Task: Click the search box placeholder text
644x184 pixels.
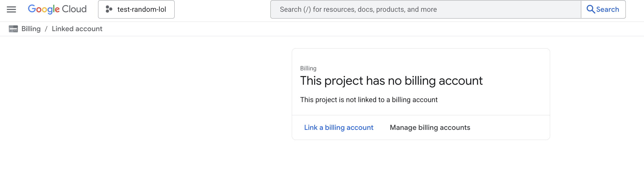Action: [358, 9]
